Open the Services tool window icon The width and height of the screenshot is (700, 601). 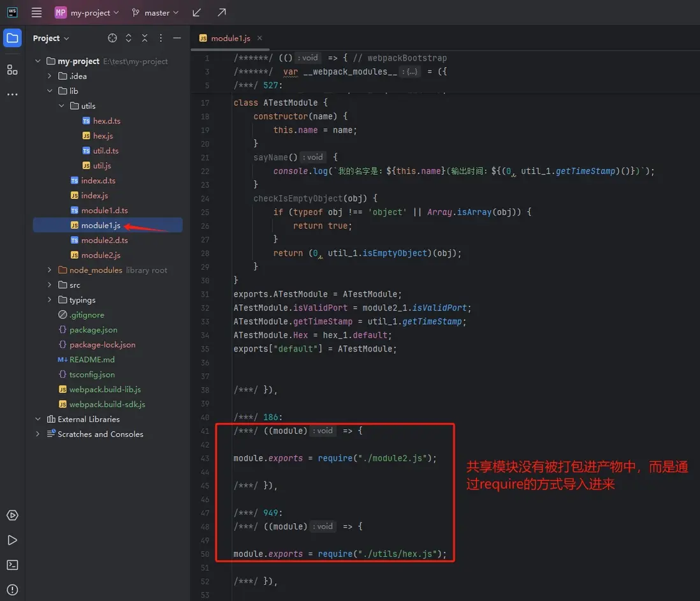[x=12, y=516]
